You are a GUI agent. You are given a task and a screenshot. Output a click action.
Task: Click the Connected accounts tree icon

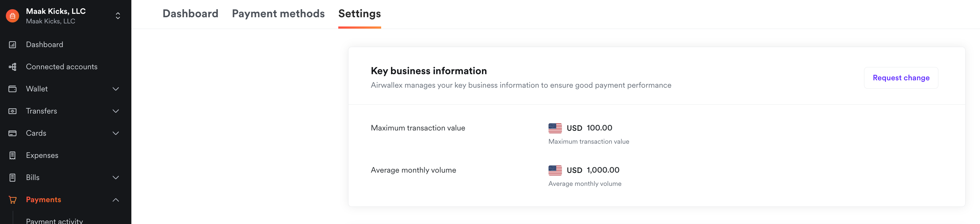coord(13,67)
